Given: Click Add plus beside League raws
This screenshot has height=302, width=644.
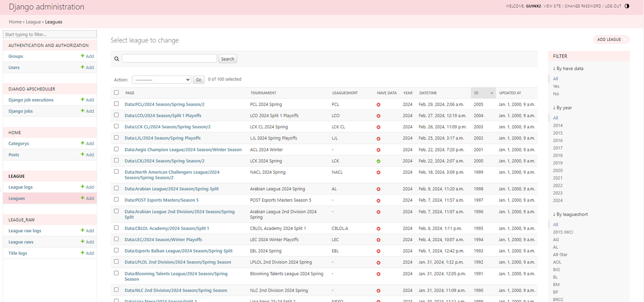Looking at the screenshot, I should point(88,242).
